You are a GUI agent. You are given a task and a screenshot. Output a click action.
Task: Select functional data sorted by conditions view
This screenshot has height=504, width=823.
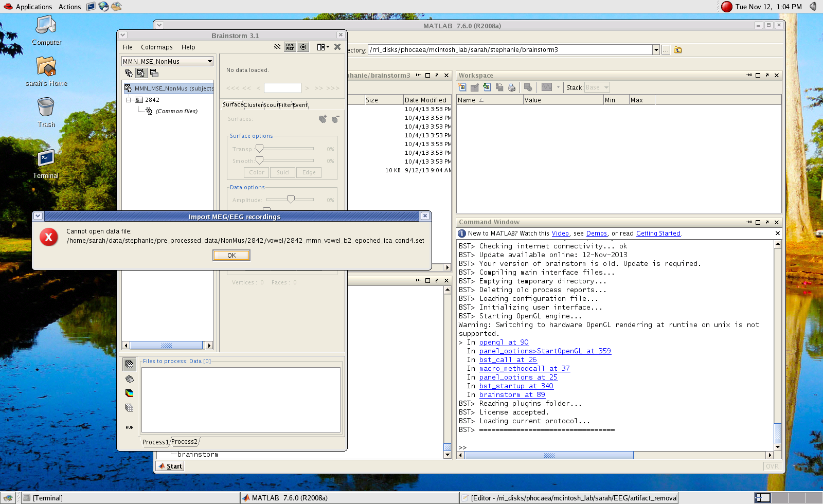[154, 73]
